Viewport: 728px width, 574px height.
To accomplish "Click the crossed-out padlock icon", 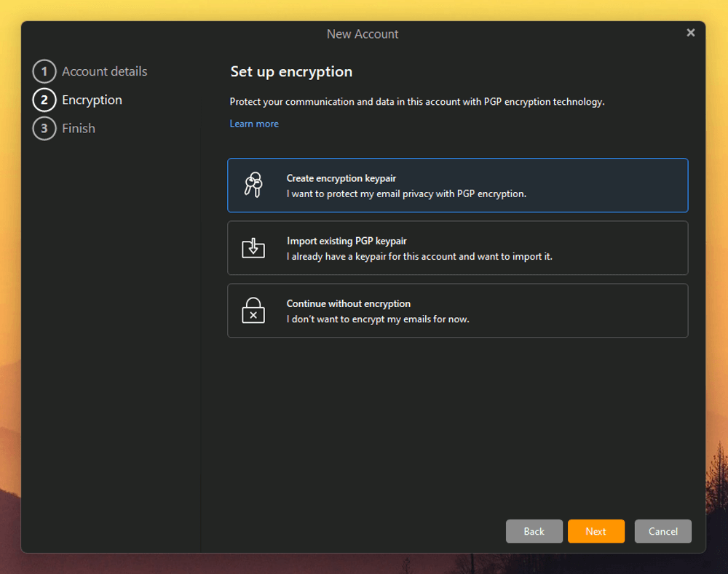I will (253, 311).
